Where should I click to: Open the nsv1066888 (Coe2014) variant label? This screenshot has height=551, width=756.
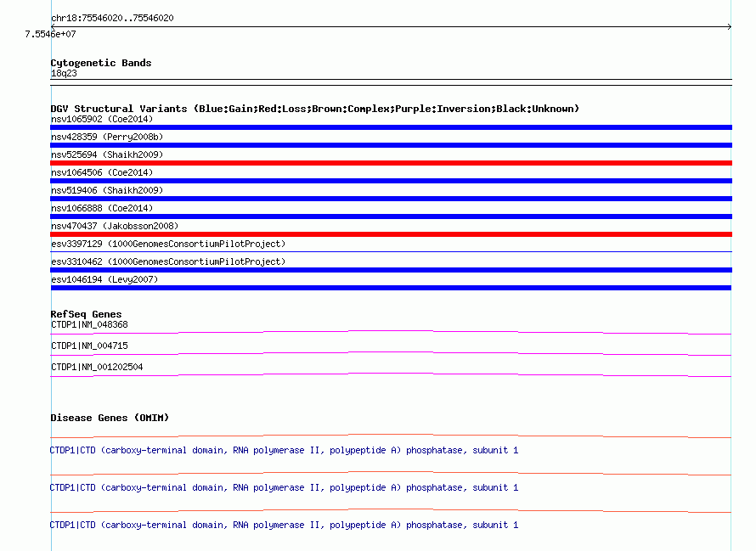pyautogui.click(x=102, y=208)
